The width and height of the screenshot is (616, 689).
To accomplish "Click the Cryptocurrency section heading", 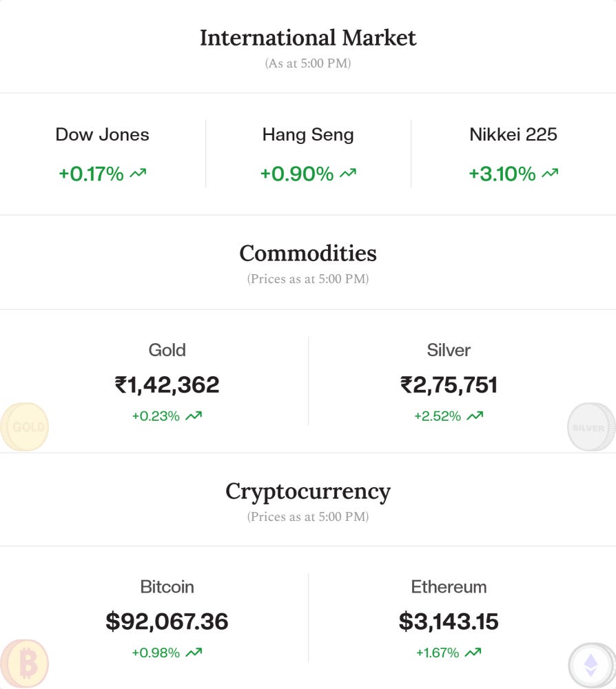I will (308, 491).
